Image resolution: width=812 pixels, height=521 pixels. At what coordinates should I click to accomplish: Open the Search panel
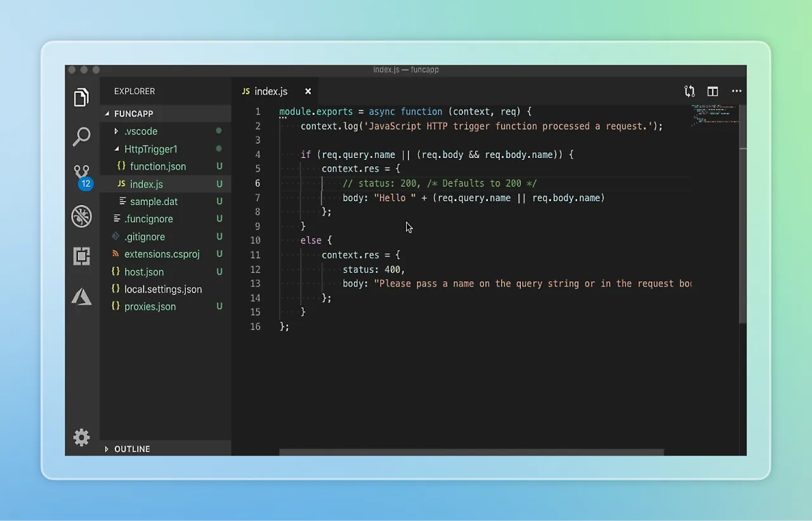coord(81,136)
